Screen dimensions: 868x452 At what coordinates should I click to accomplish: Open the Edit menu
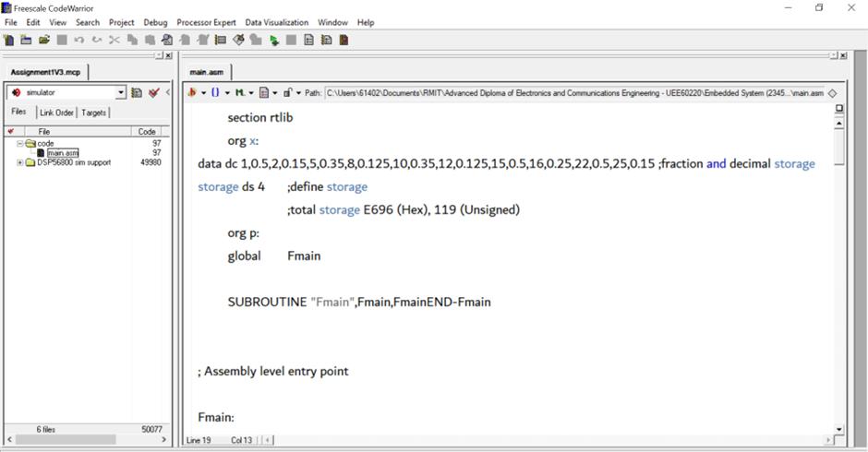pyautogui.click(x=33, y=23)
